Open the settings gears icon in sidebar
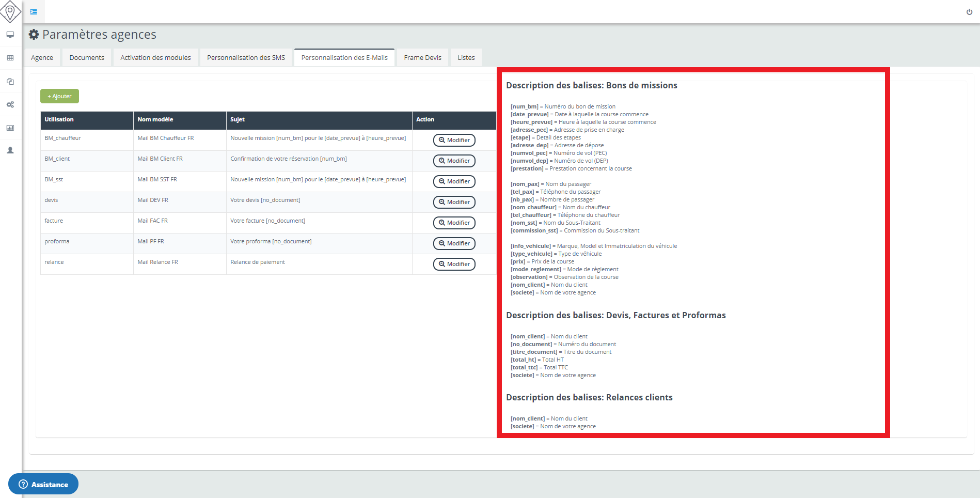Image resolution: width=980 pixels, height=498 pixels. 10,104
